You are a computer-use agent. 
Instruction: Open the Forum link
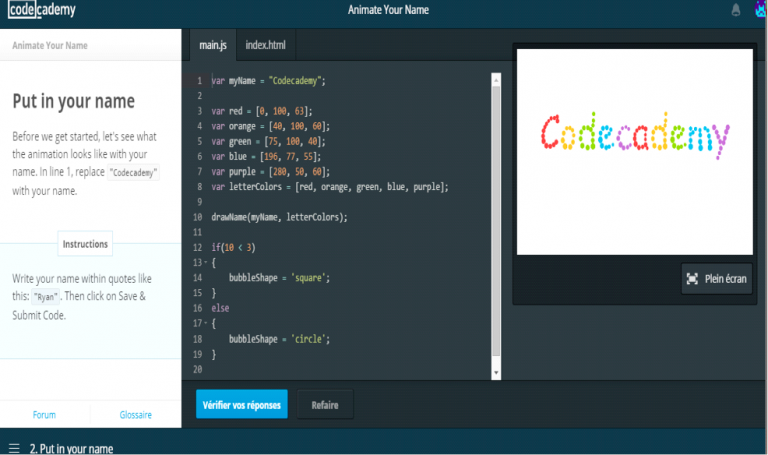coord(44,415)
